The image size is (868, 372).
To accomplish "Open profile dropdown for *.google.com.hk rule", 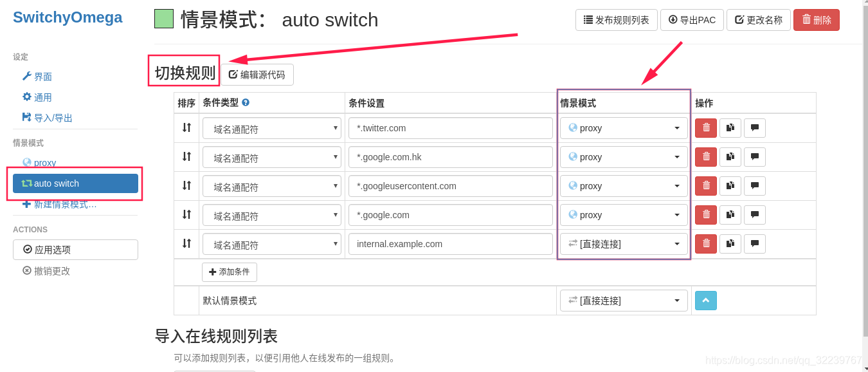I will 624,157.
